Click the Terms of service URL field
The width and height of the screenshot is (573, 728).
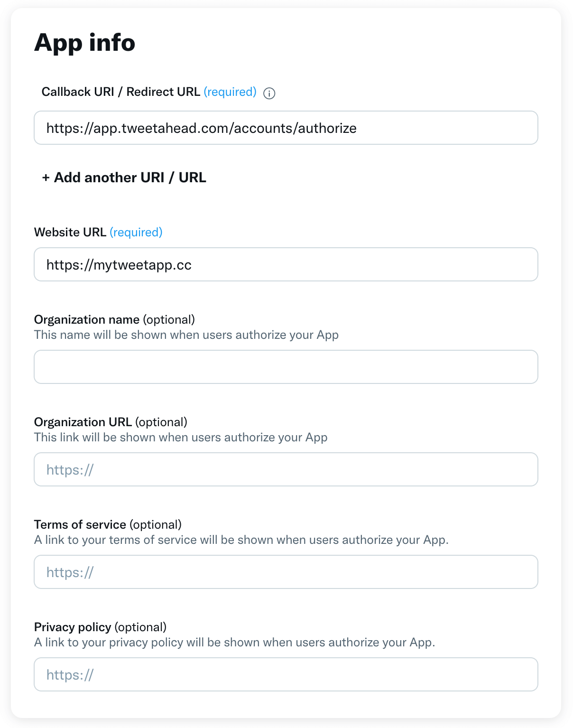pos(286,572)
